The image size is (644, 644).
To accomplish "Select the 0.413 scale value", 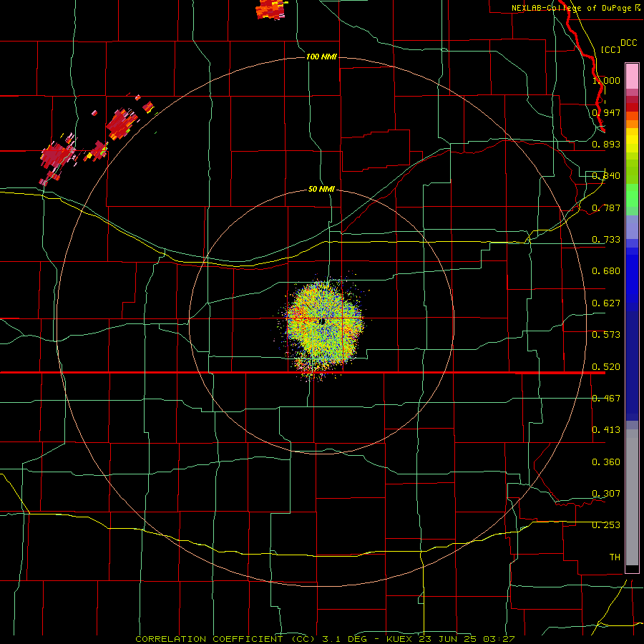I will (x=606, y=430).
